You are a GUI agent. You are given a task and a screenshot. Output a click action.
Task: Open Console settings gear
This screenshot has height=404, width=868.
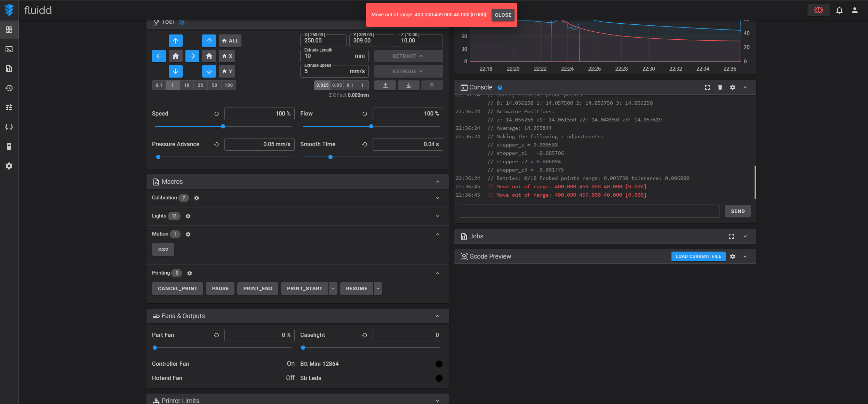tap(733, 87)
